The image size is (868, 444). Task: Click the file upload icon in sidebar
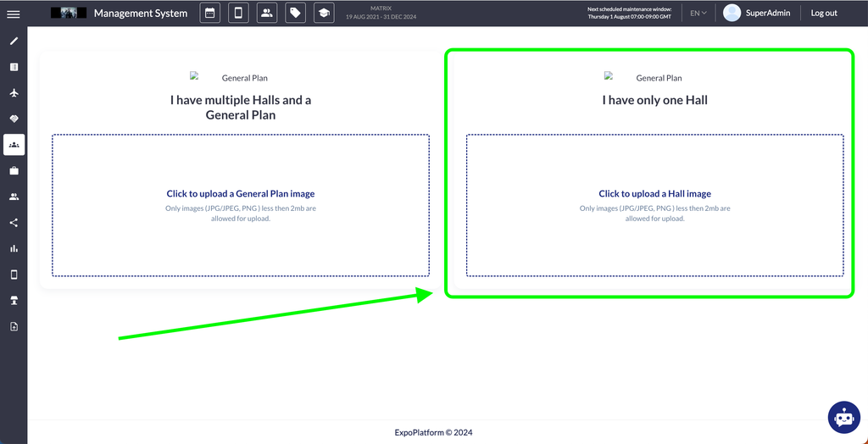coord(14,326)
